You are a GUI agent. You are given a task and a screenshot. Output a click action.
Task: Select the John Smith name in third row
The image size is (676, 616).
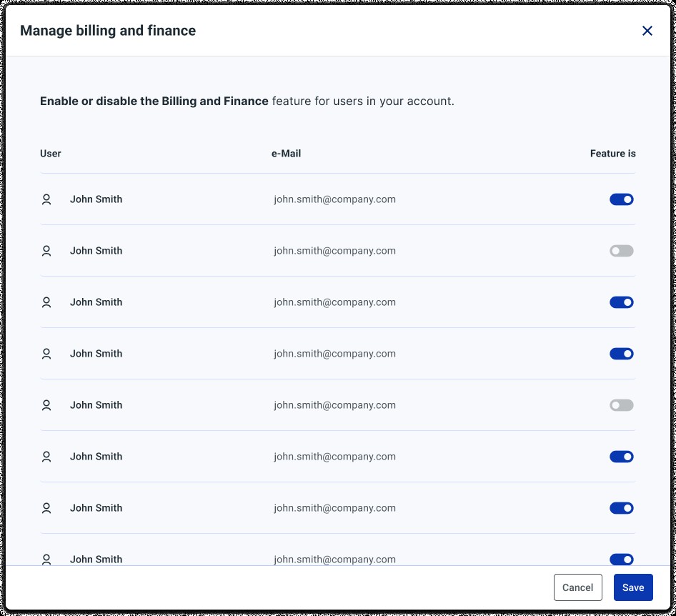(x=96, y=302)
